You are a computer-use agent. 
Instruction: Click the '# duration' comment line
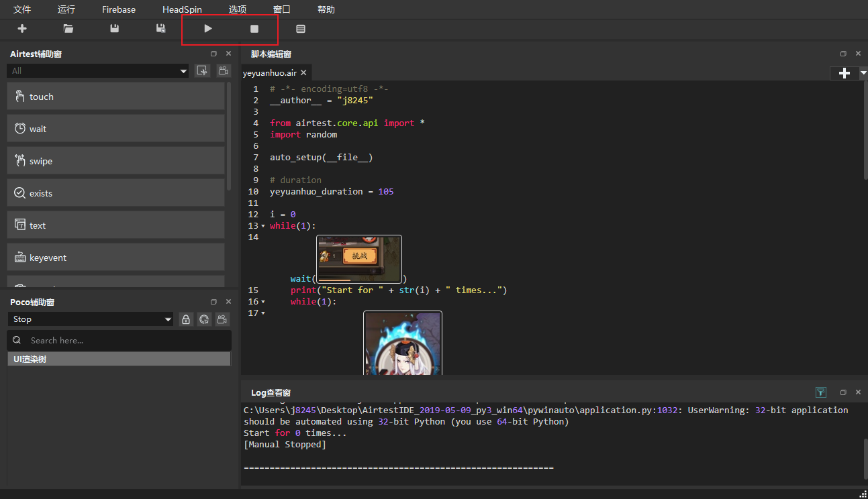click(x=295, y=180)
